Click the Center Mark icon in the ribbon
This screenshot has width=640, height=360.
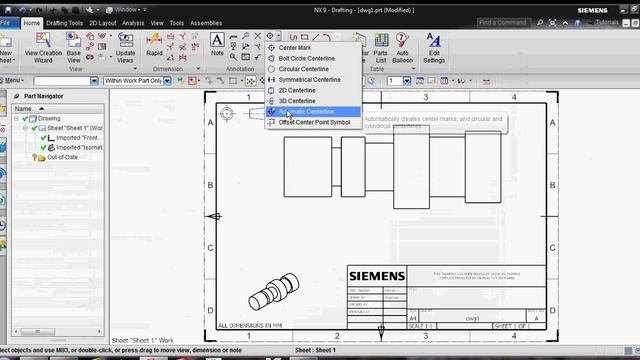(x=270, y=36)
